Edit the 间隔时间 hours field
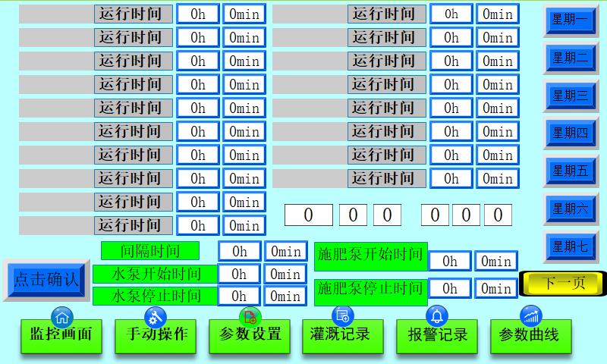 point(239,252)
